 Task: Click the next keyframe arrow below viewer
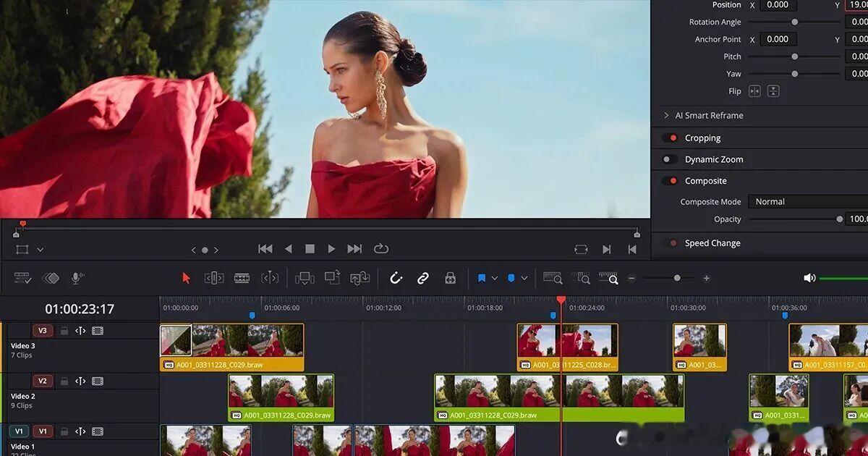tap(216, 250)
